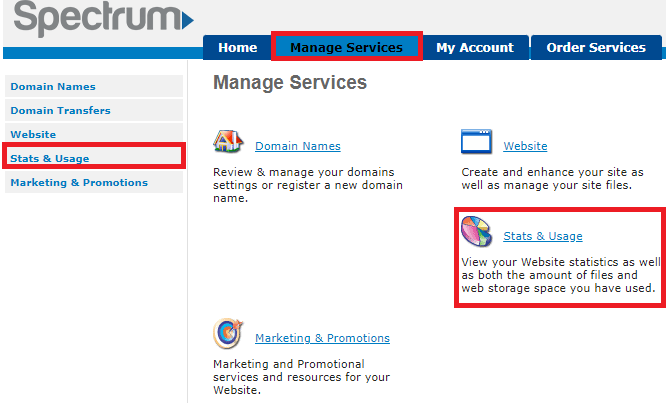Viewport: 666px width, 403px height.
Task: Select Domain Transfers in the sidebar
Action: point(60,111)
